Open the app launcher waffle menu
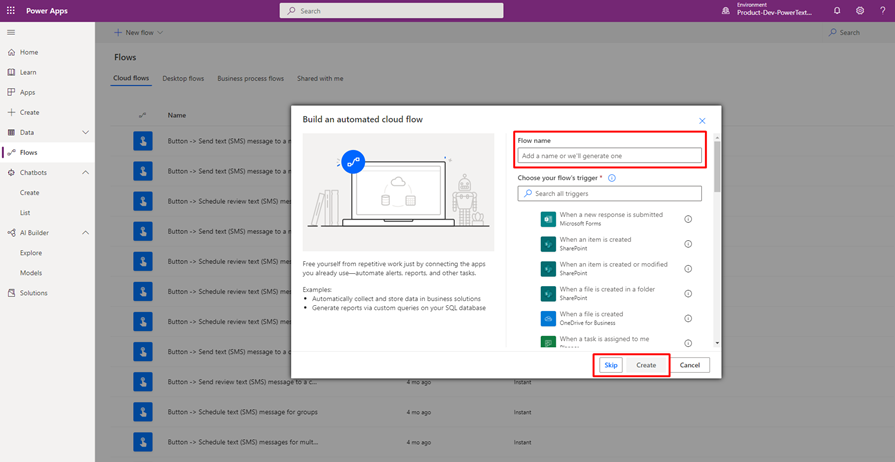 click(x=11, y=11)
